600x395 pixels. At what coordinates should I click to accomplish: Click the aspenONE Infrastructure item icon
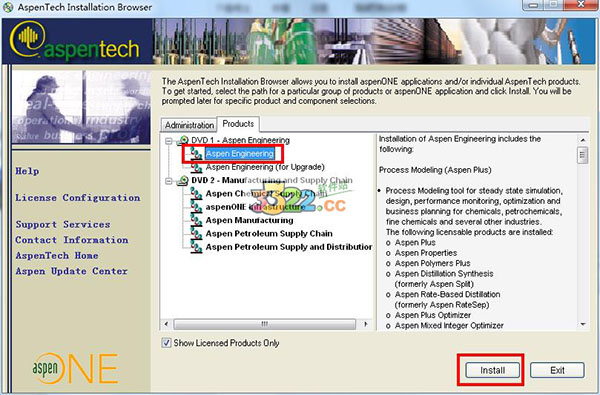point(196,207)
